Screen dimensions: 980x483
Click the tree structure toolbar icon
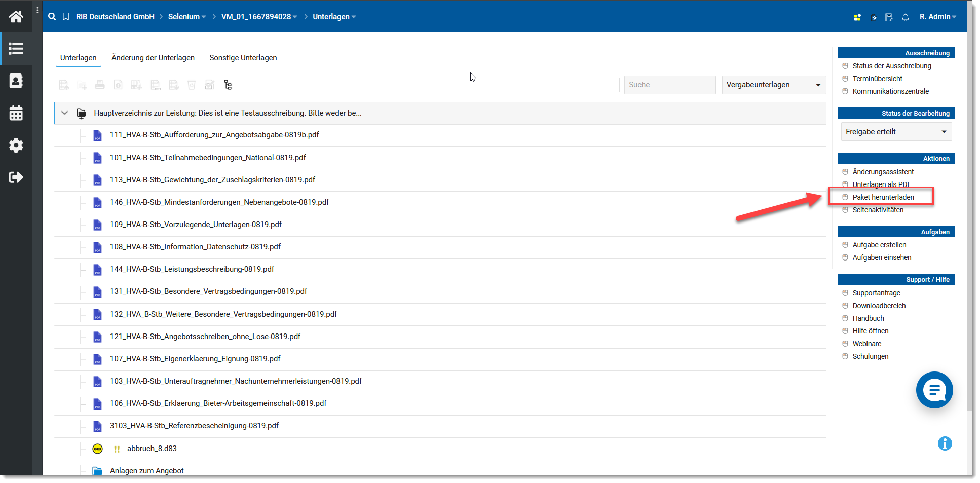228,85
